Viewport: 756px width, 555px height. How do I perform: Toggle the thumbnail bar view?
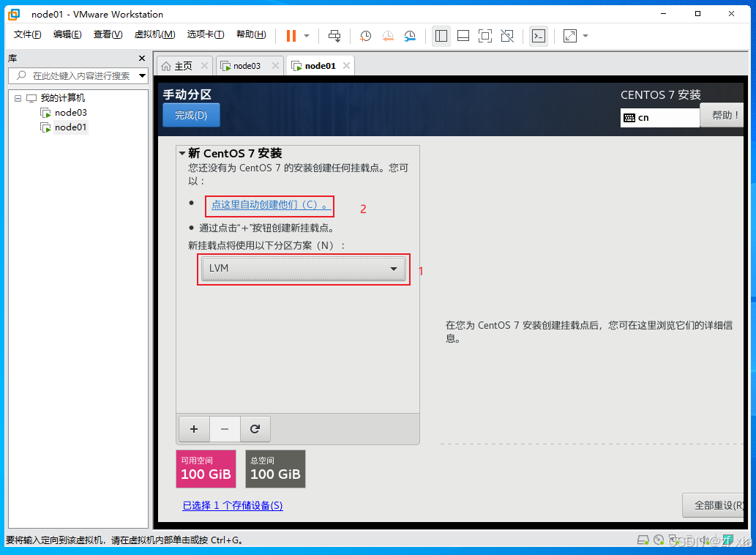(463, 36)
